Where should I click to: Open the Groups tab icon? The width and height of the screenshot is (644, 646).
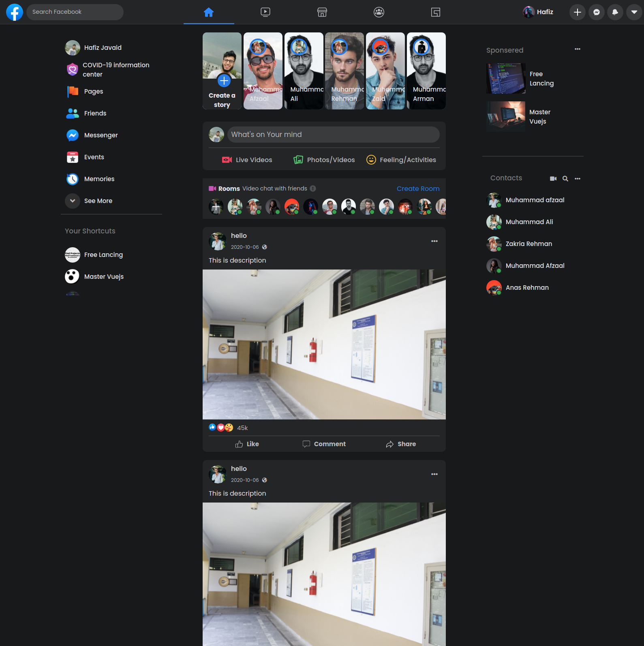click(379, 12)
